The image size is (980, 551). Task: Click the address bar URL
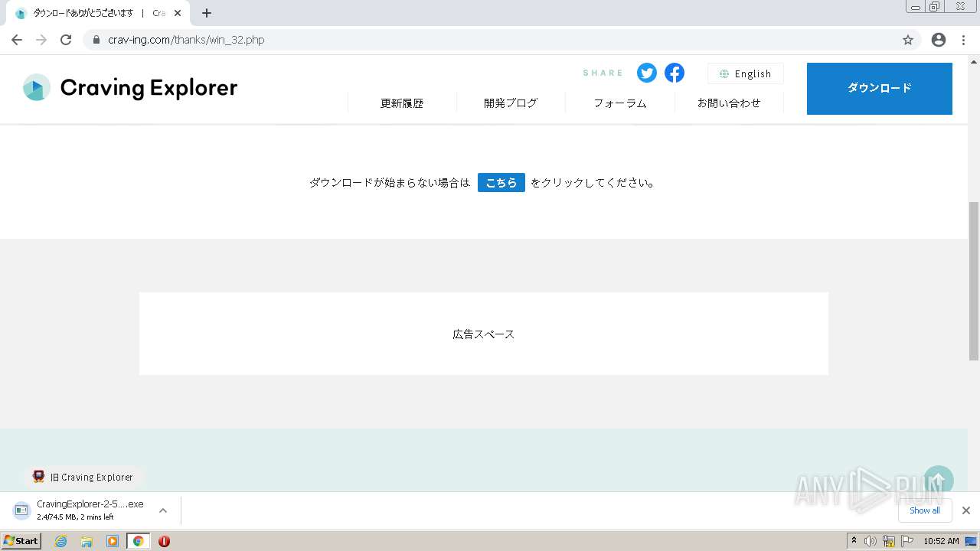186,40
